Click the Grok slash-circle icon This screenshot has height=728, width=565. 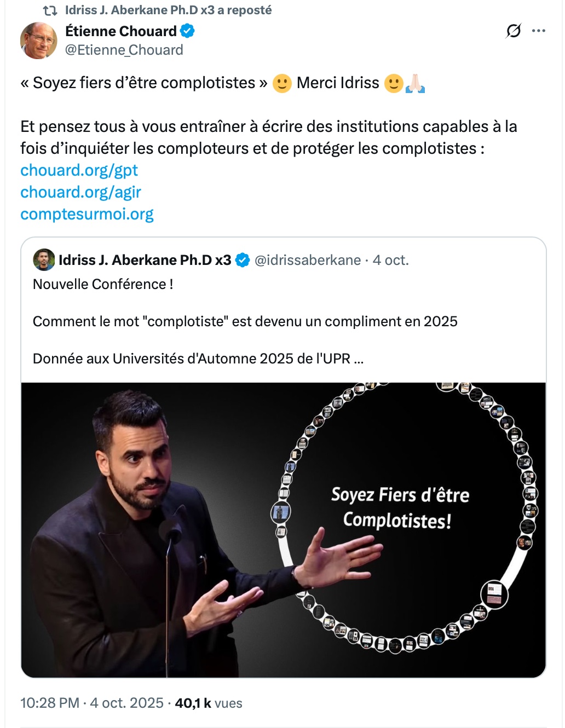[514, 31]
